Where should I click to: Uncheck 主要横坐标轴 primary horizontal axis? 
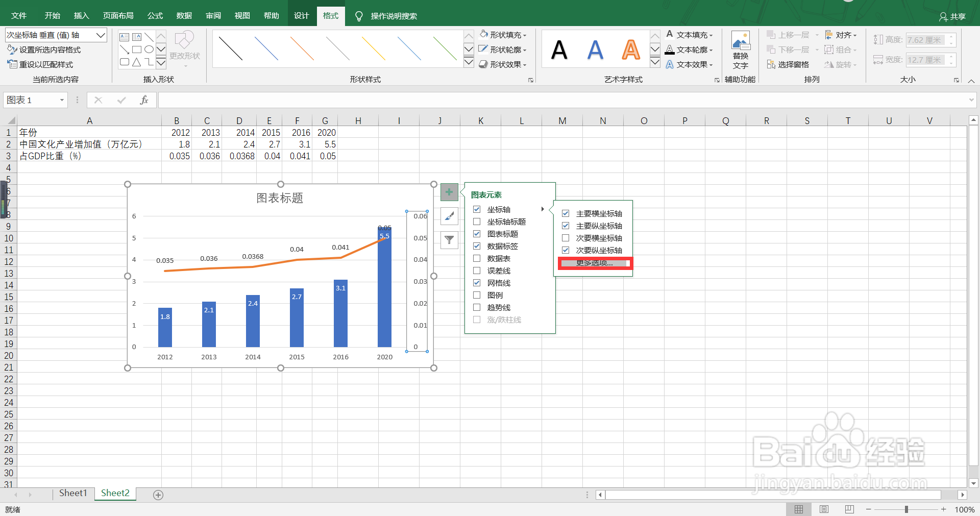tap(566, 213)
